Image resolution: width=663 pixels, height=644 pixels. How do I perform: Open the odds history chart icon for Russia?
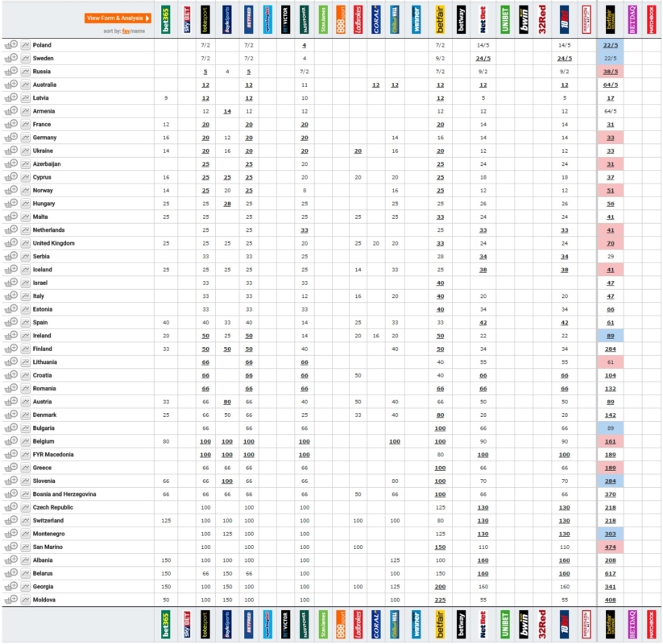pyautogui.click(x=25, y=72)
